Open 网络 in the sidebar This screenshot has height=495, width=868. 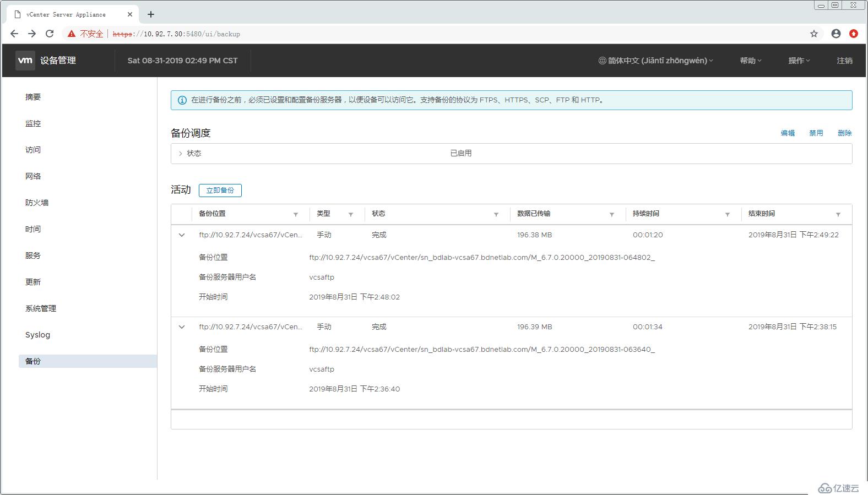[33, 176]
